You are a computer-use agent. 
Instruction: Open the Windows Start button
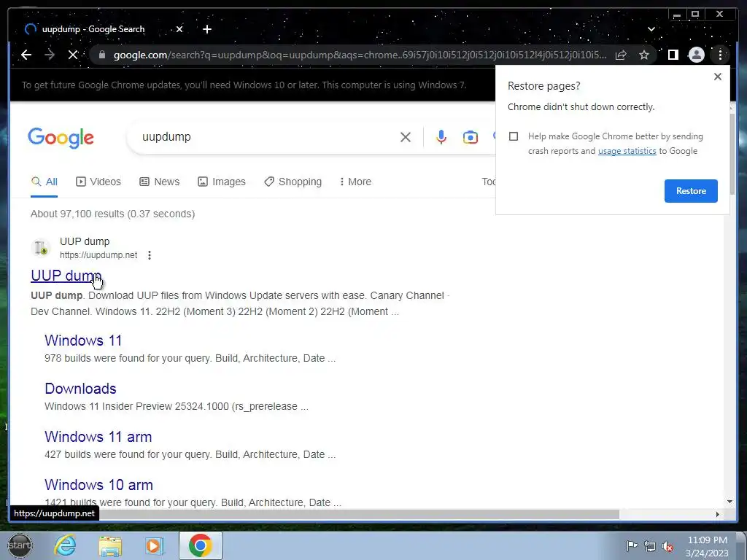point(20,545)
